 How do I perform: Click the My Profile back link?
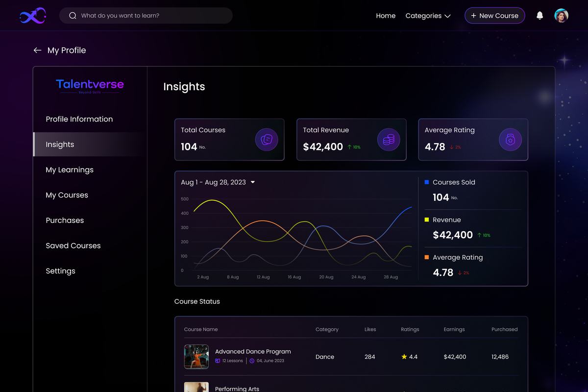click(59, 50)
